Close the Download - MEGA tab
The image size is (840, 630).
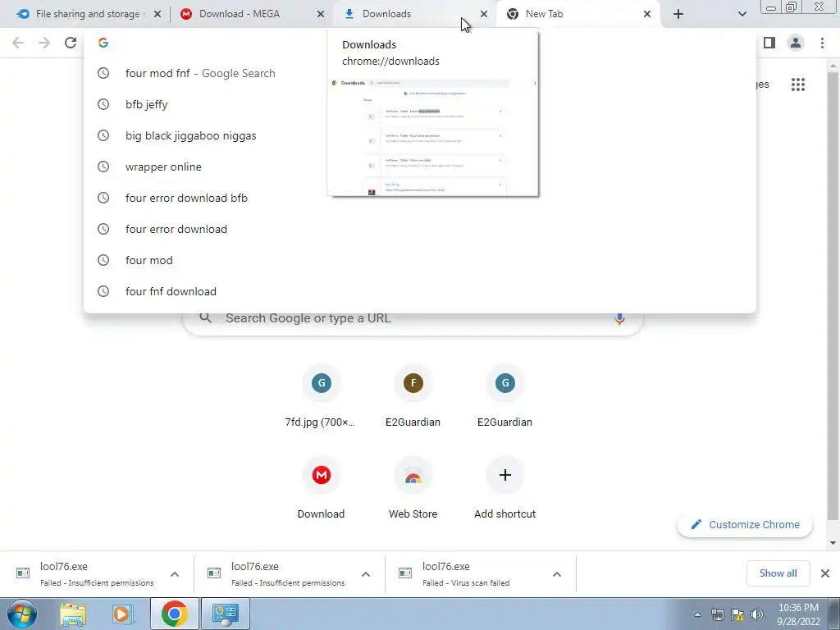tap(321, 15)
